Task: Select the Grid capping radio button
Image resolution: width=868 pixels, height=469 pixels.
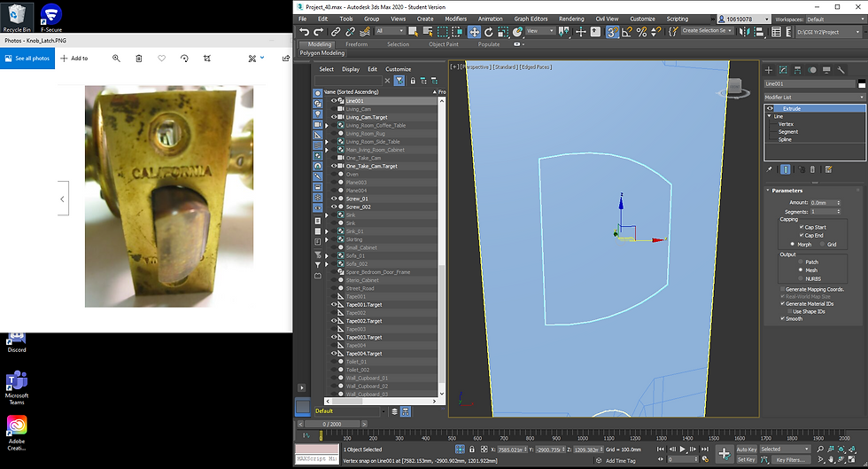Action: (x=822, y=245)
